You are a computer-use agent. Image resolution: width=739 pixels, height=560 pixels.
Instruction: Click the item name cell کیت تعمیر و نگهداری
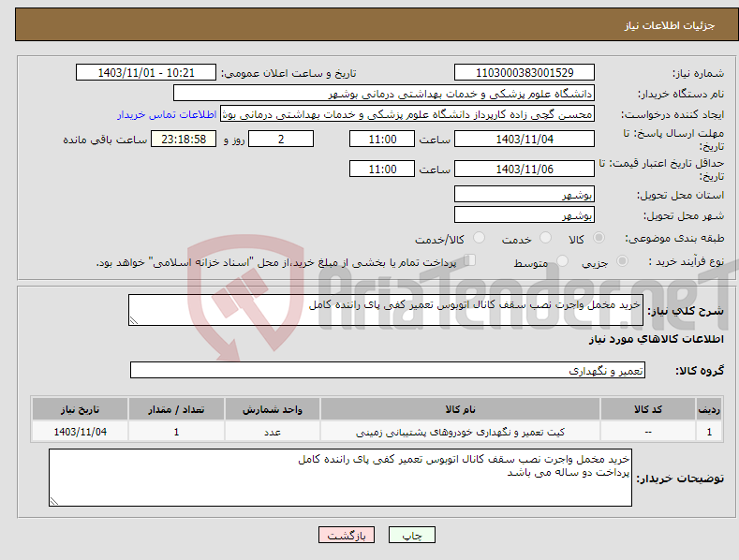click(x=460, y=432)
